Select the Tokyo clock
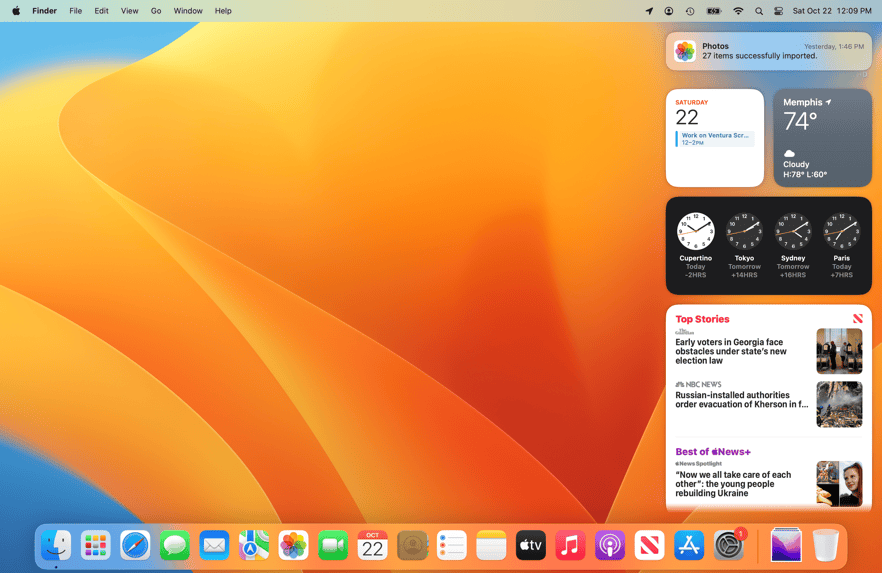882x573 pixels. tap(744, 245)
